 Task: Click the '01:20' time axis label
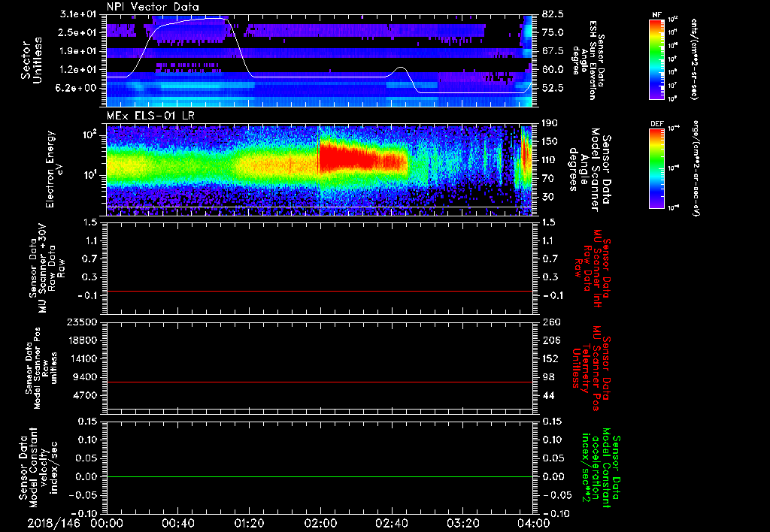[x=249, y=524]
